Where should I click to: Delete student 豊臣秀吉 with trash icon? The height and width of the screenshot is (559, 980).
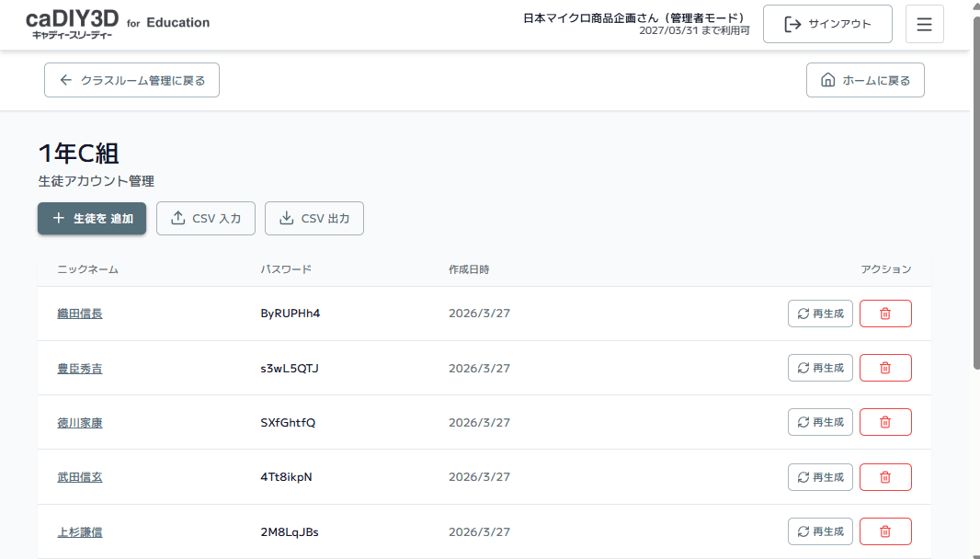click(885, 368)
